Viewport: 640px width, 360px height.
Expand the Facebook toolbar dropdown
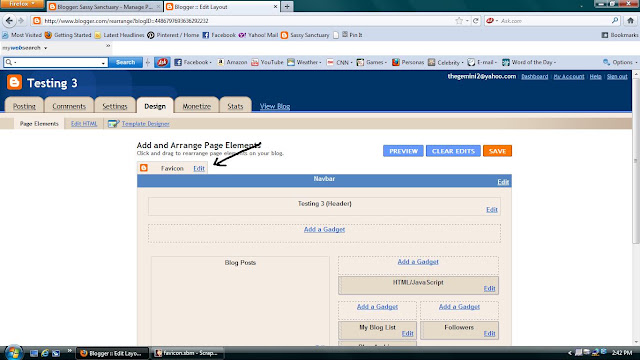(210, 62)
